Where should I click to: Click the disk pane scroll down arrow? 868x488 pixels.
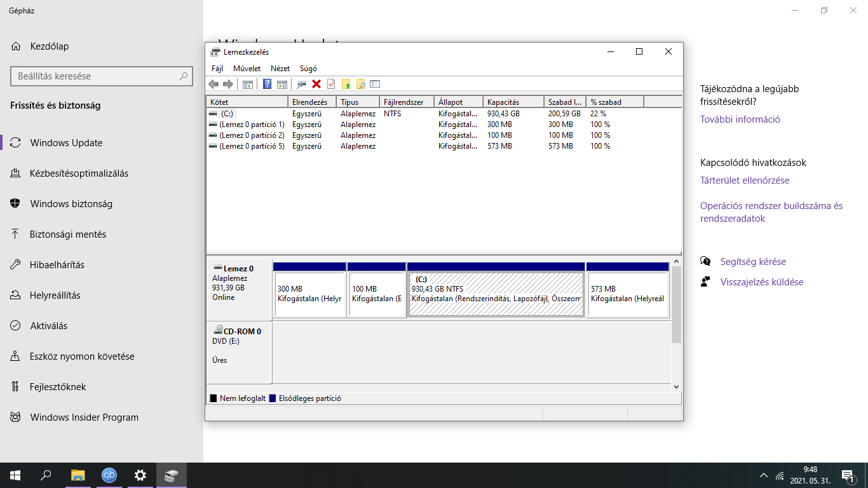(x=676, y=386)
